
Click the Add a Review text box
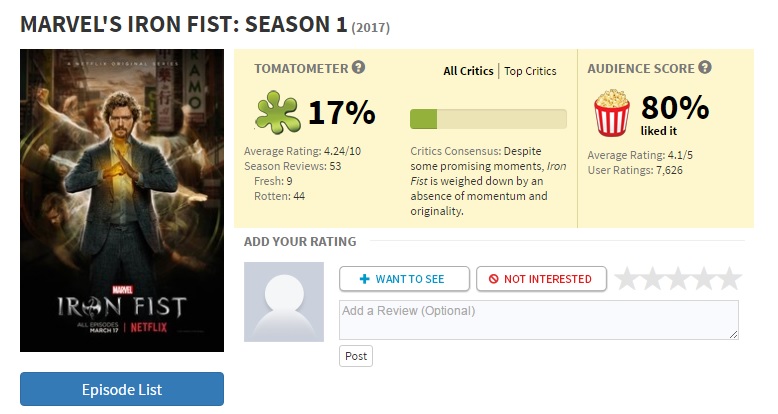coord(538,319)
